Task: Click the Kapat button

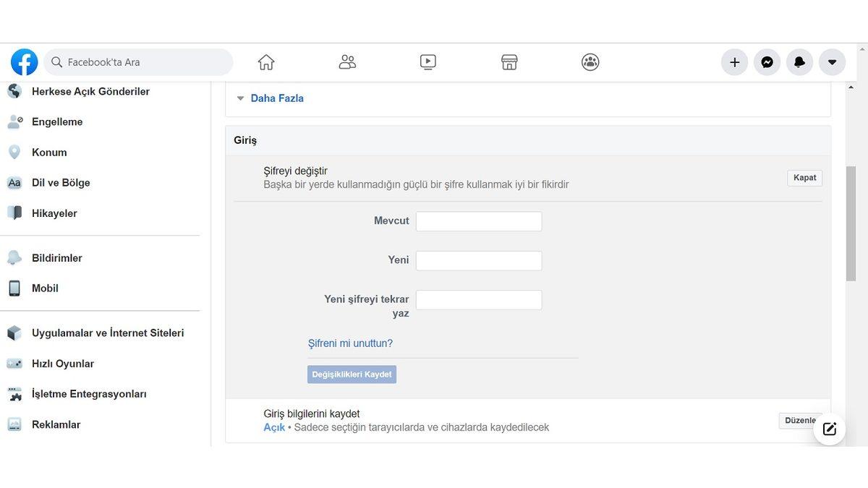Action: click(x=804, y=177)
